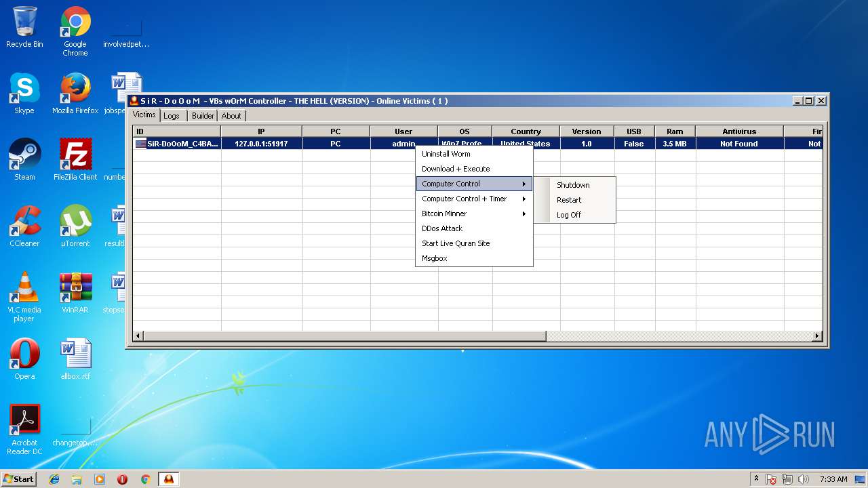This screenshot has width=868, height=488.
Task: Click horizontal scrollbar right arrow
Action: [817, 336]
